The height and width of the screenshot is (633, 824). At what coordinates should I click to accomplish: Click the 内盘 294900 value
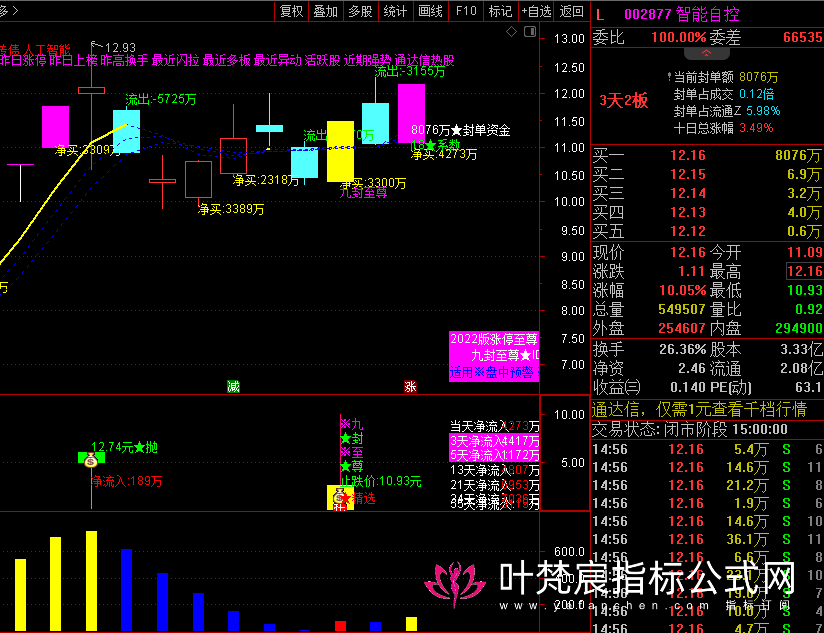pos(798,328)
